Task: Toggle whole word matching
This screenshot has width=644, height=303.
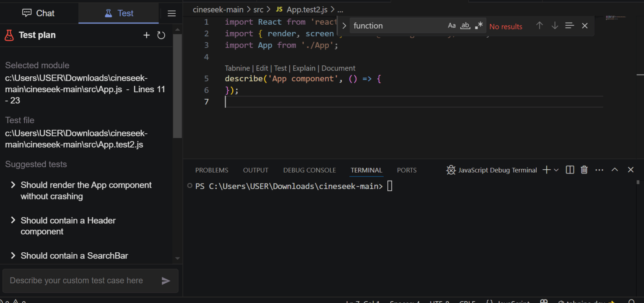Action: pyautogui.click(x=465, y=26)
